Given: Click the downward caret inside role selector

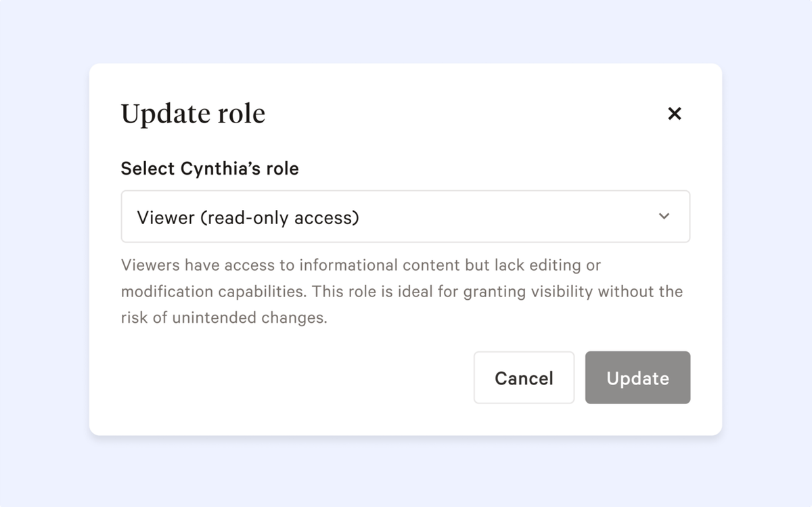Looking at the screenshot, I should tap(664, 216).
